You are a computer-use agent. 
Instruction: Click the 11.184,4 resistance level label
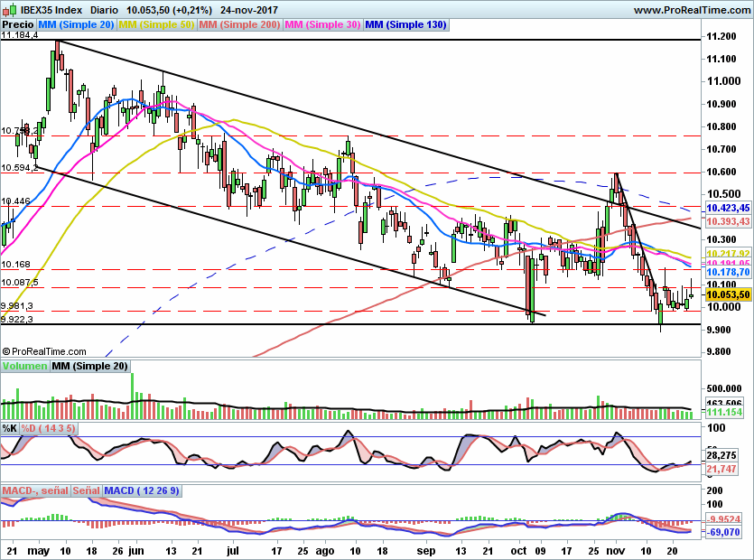pos(19,35)
